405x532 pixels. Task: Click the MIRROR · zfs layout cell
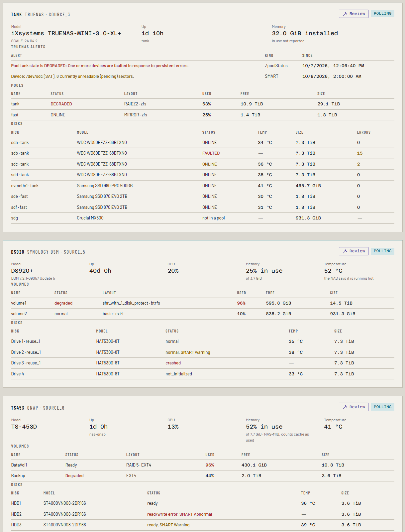pos(136,115)
